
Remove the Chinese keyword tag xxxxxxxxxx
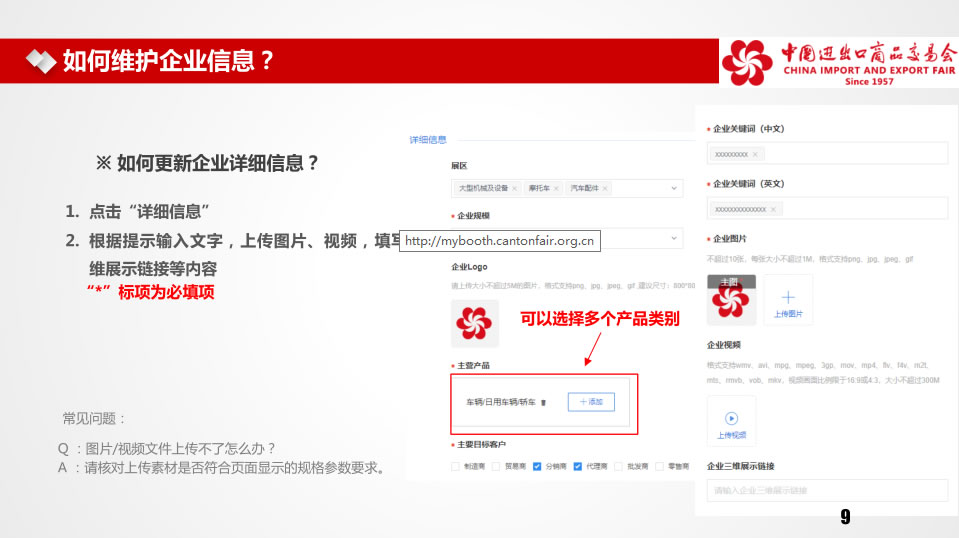point(755,155)
